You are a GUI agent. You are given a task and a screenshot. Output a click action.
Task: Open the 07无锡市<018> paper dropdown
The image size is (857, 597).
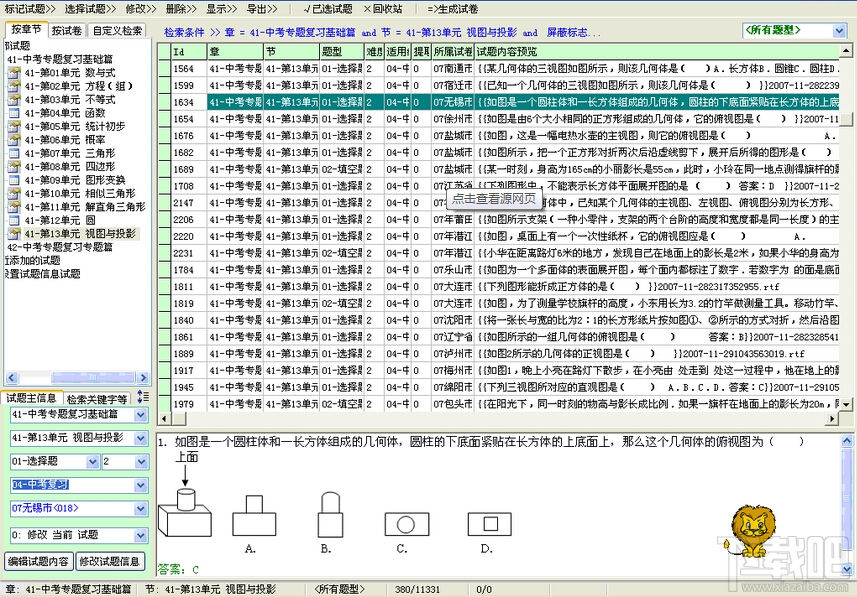[140, 509]
